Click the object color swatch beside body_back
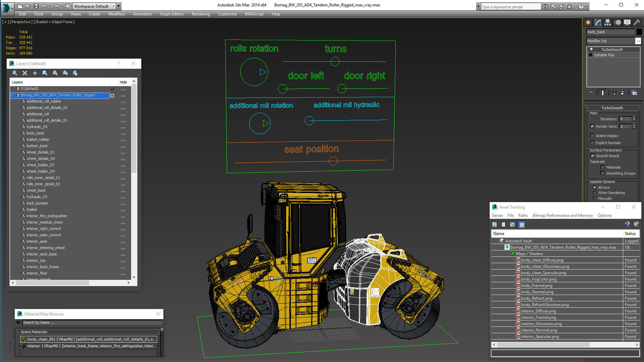This screenshot has width=644, height=362. point(639,32)
